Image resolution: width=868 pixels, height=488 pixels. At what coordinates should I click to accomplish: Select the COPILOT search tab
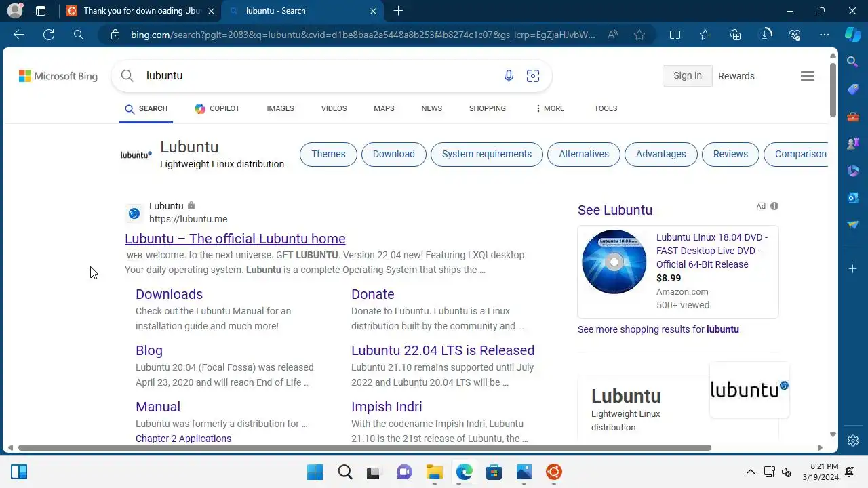[217, 108]
